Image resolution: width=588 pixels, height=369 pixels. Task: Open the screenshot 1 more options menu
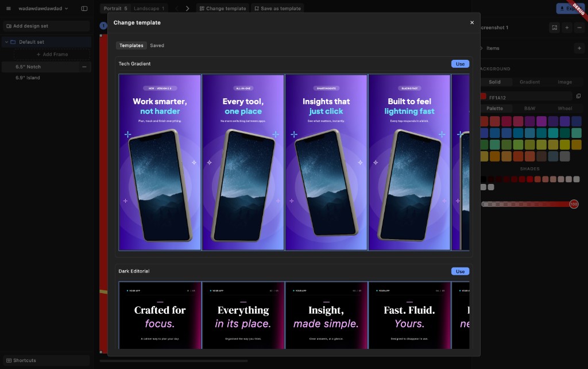click(579, 28)
